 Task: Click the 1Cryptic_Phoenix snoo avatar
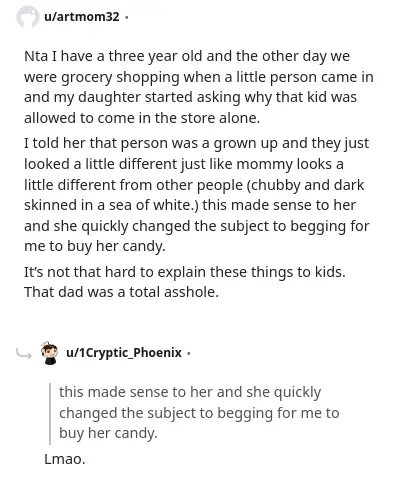[x=50, y=353]
